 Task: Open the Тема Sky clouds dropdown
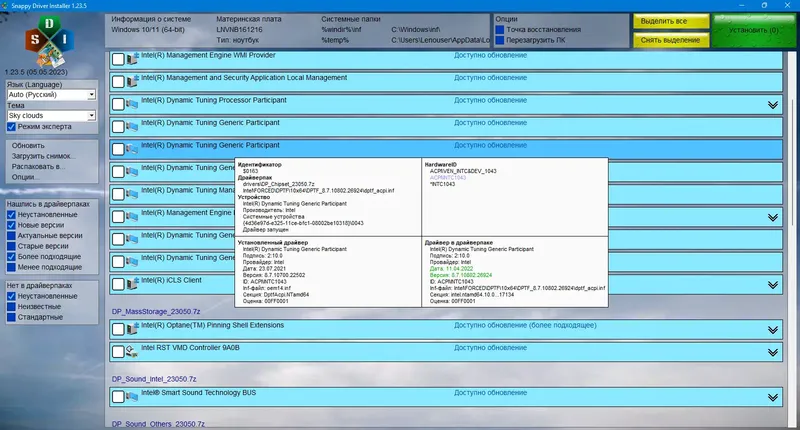51,116
